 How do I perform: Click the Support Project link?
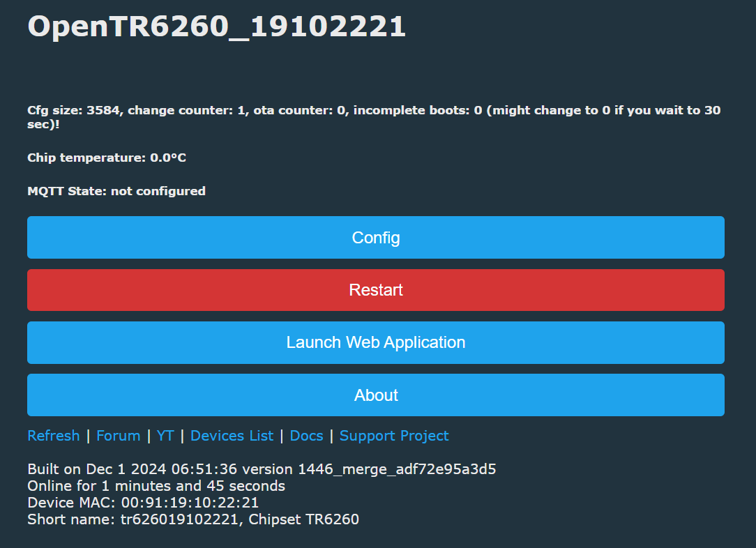pyautogui.click(x=394, y=436)
